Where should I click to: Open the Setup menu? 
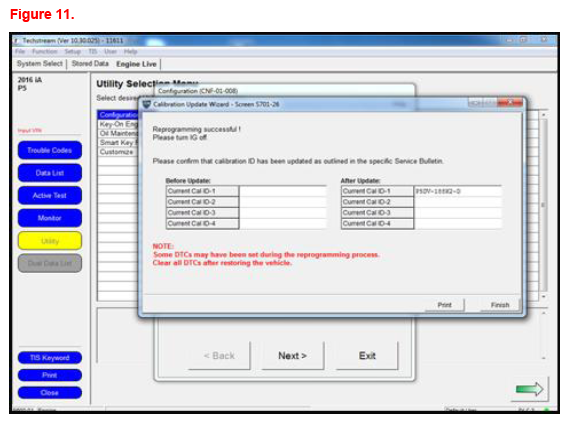[x=72, y=52]
